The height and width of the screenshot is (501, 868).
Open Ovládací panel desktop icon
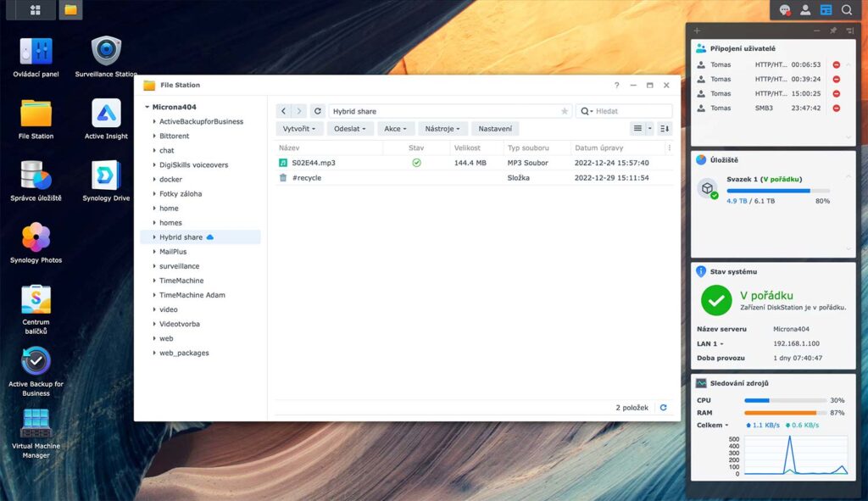[x=36, y=57]
